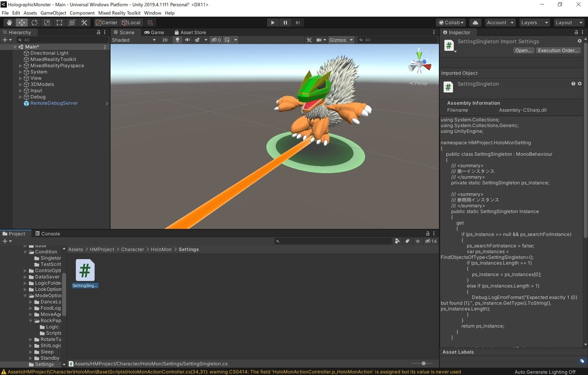The image size is (588, 375).
Task: Click the Open... button in Inspector
Action: coord(523,50)
